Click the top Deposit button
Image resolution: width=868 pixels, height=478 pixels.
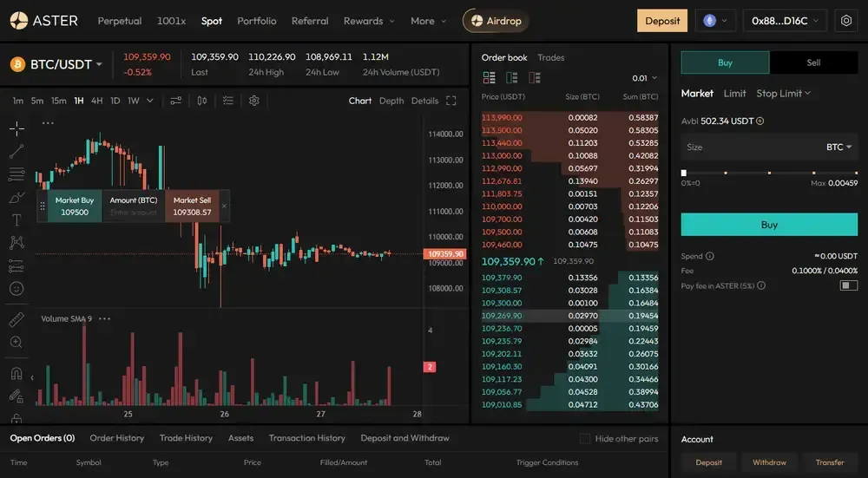[x=662, y=21]
